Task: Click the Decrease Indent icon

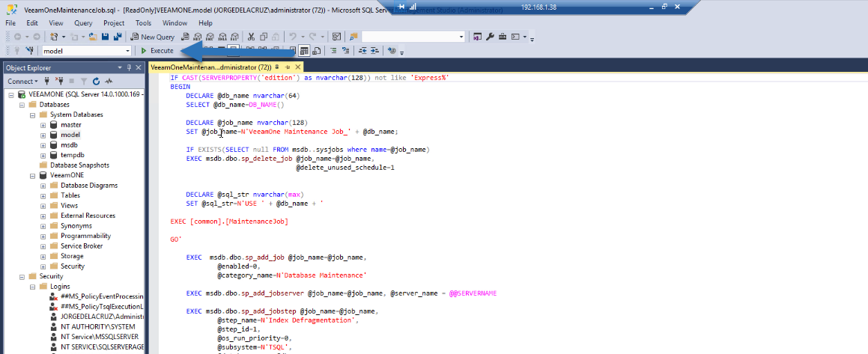Action: [362, 51]
